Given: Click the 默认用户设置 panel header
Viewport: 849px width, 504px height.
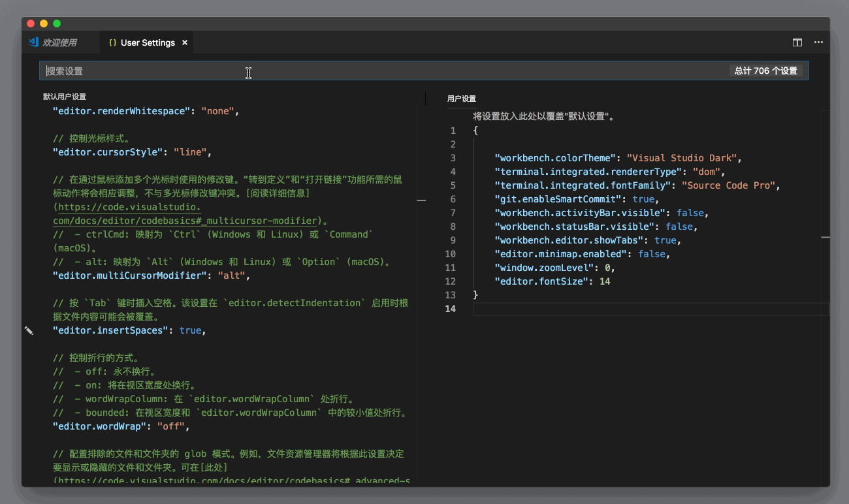Looking at the screenshot, I should click(x=65, y=97).
